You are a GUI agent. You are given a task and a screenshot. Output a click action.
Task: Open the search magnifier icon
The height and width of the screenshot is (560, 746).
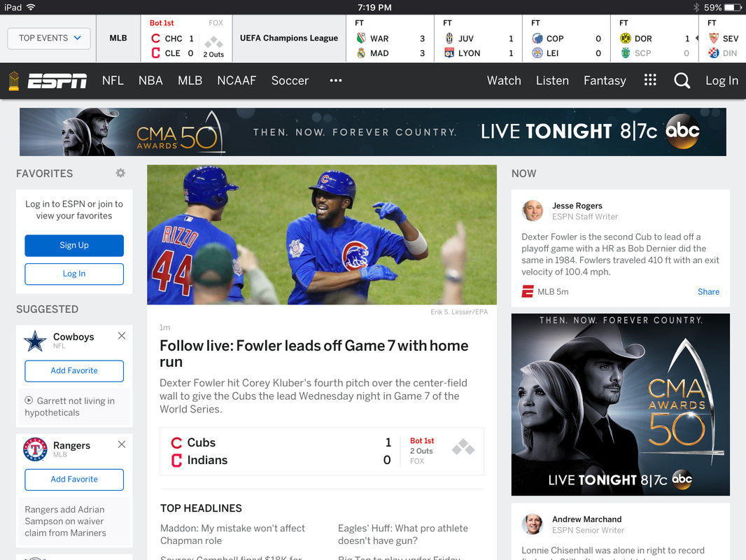point(682,80)
